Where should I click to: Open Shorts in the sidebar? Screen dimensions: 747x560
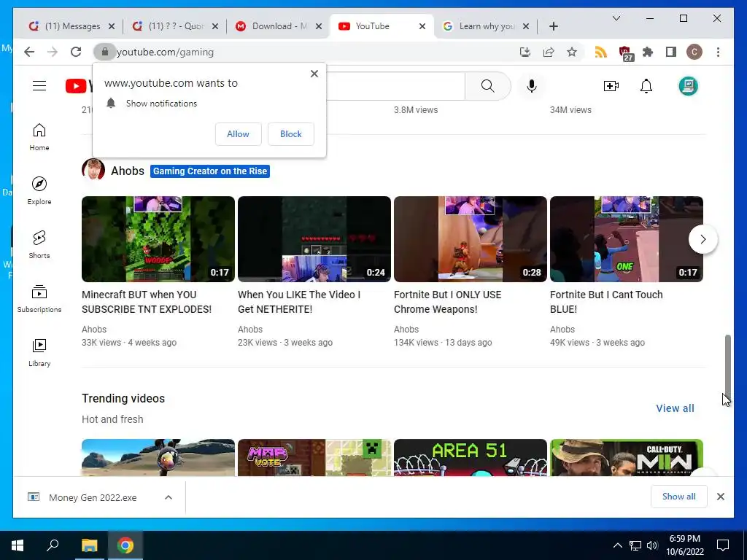(39, 245)
